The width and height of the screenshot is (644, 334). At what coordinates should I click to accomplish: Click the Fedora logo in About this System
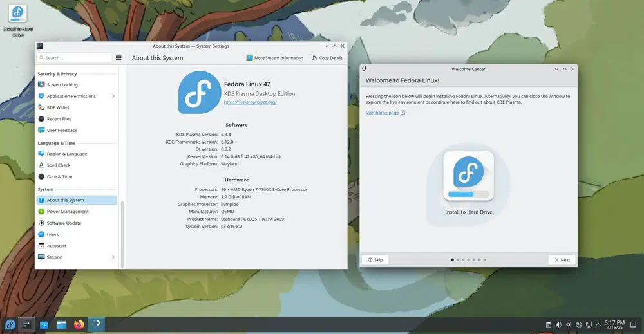click(x=199, y=92)
